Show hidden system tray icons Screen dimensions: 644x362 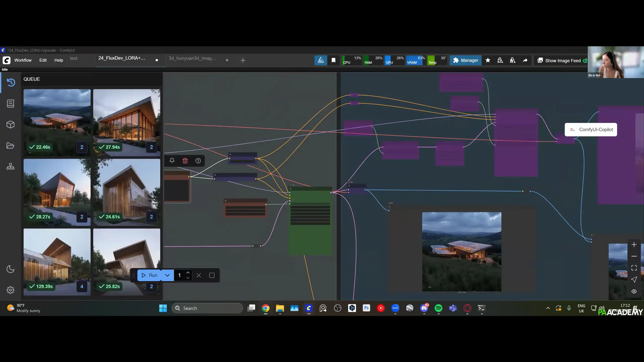click(x=548, y=308)
